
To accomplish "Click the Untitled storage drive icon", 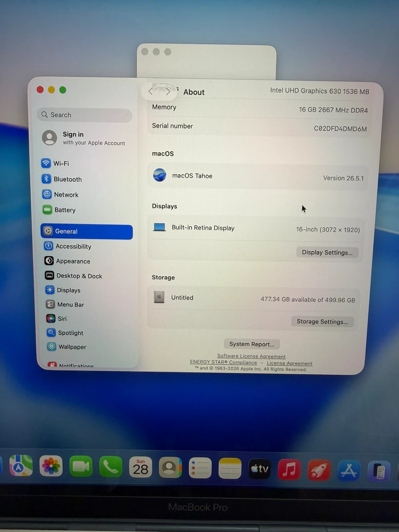I will (x=159, y=297).
